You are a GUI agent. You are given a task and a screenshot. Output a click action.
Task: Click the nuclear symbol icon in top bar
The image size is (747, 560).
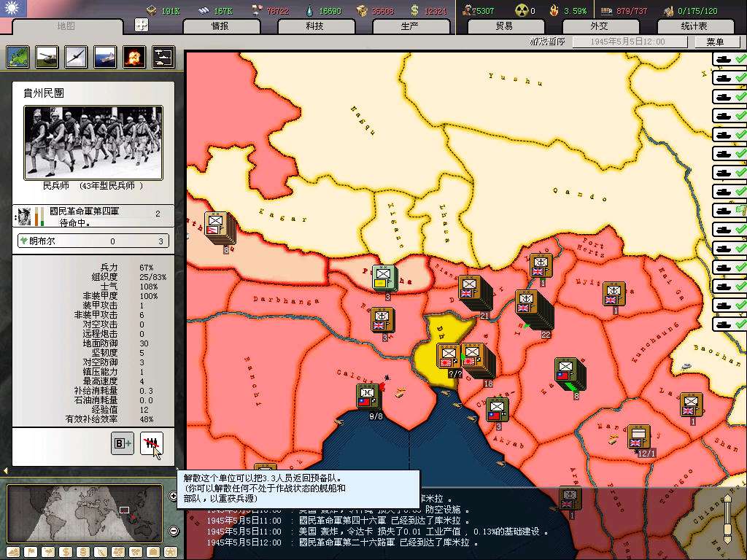(x=522, y=10)
